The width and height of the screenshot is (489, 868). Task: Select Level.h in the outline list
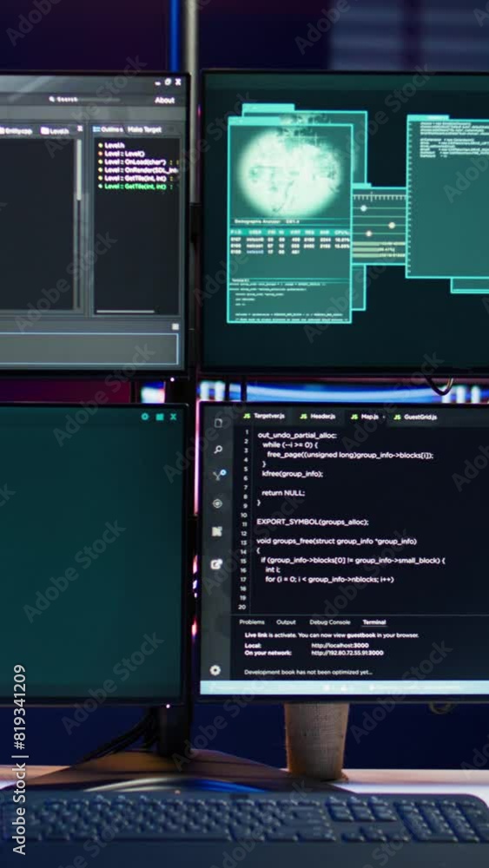point(112,145)
